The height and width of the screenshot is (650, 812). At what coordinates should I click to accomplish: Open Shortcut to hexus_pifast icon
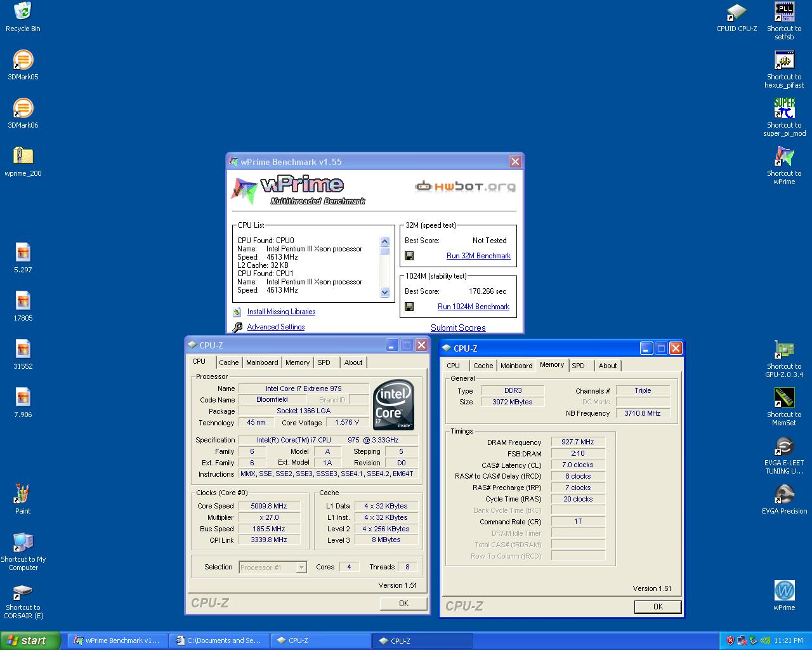[x=784, y=69]
